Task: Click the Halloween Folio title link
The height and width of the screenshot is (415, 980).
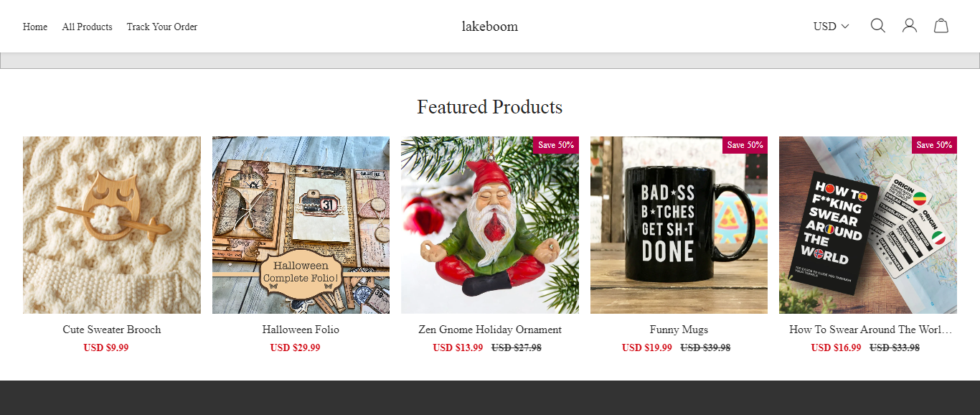Action: tap(301, 330)
